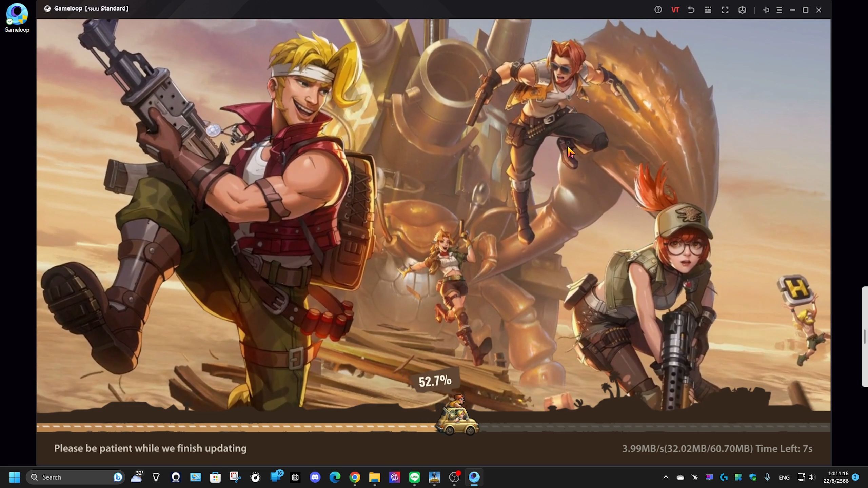868x488 pixels.
Task: Open Gameloop help (question mark icon)
Action: [658, 10]
